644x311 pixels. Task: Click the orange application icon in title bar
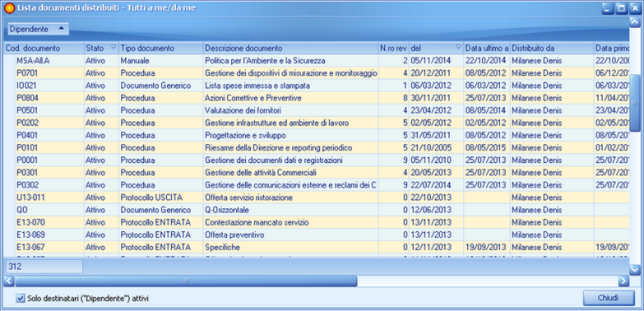coord(9,8)
